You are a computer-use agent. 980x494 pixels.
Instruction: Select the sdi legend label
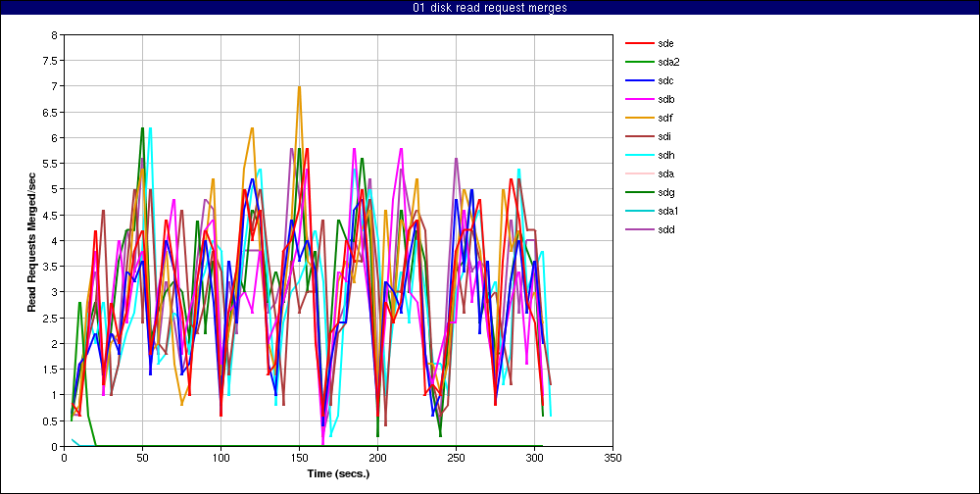(664, 137)
